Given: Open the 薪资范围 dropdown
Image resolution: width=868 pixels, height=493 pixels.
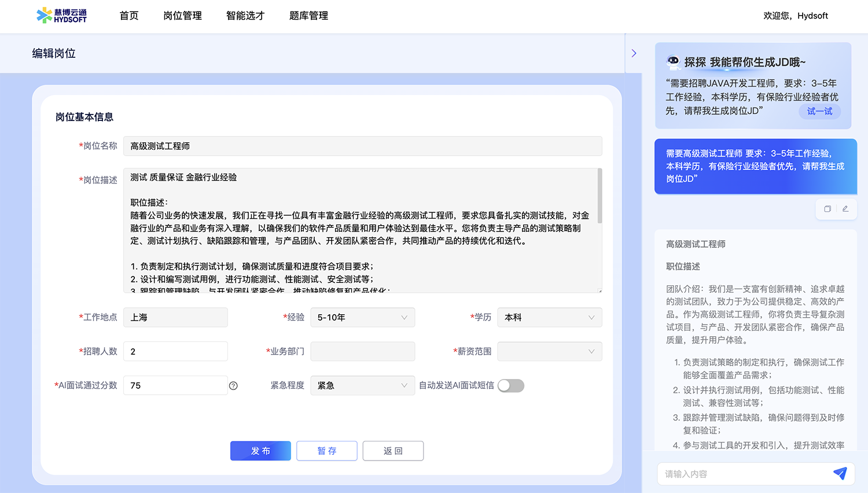Looking at the screenshot, I should (x=549, y=352).
